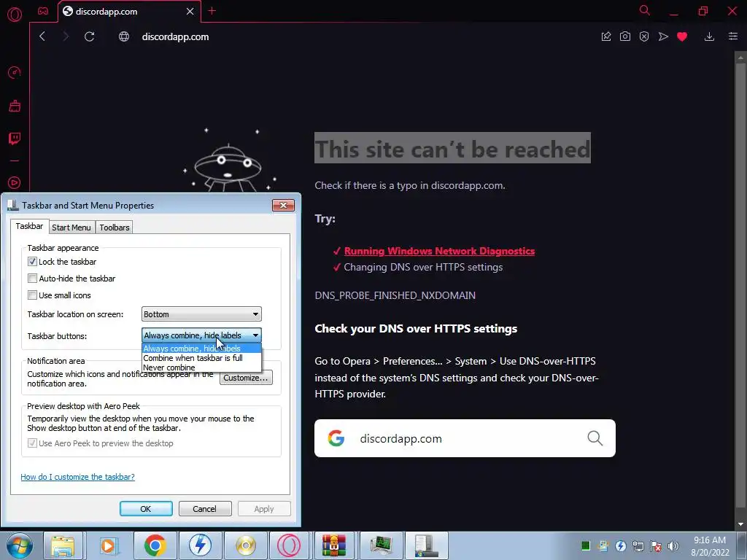Image resolution: width=747 pixels, height=560 pixels.
Task: Enable Auto-hide the taskbar
Action: pos(32,278)
